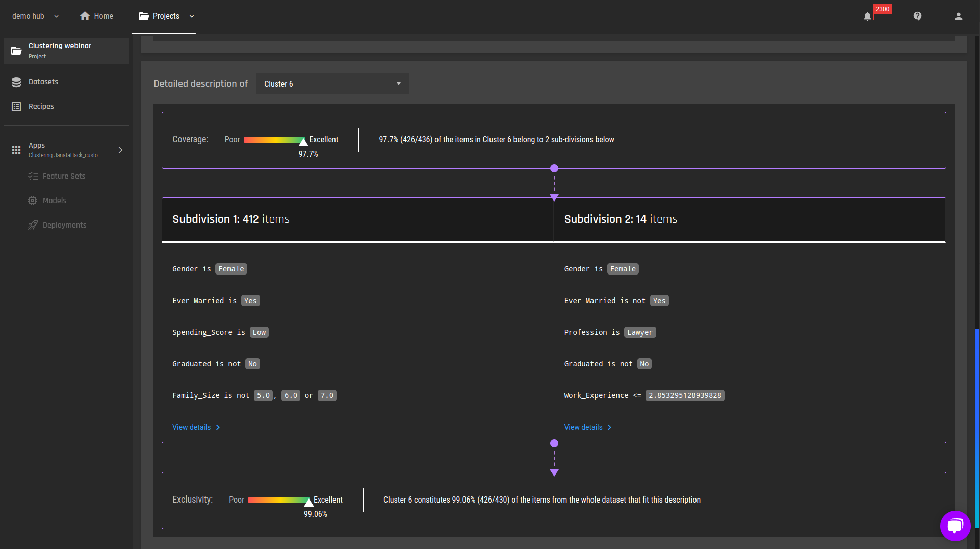Image resolution: width=980 pixels, height=549 pixels.
Task: Click the Apps grid icon
Action: [16, 150]
